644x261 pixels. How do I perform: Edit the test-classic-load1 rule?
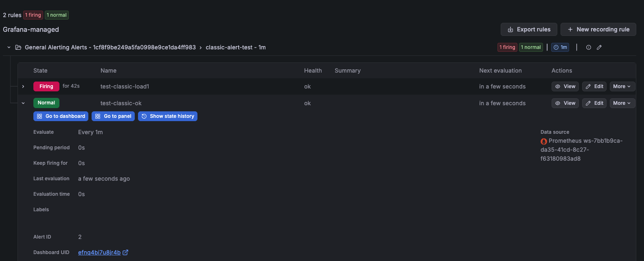(x=594, y=86)
